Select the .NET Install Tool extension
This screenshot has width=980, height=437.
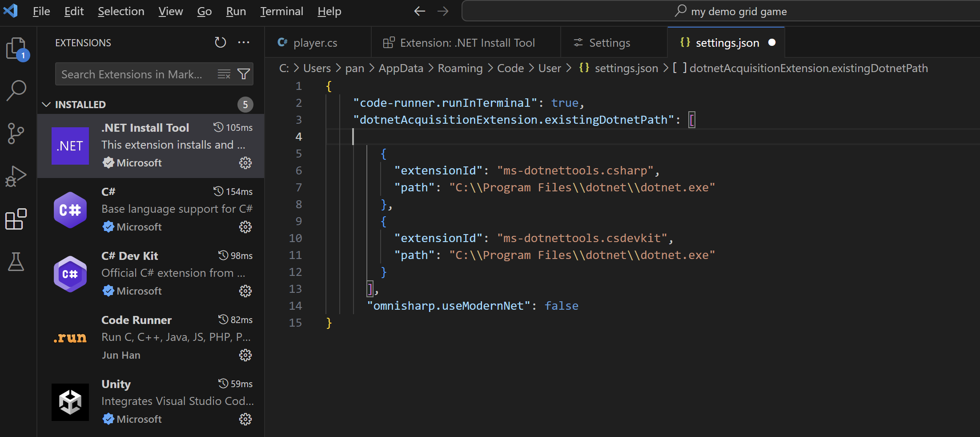151,146
